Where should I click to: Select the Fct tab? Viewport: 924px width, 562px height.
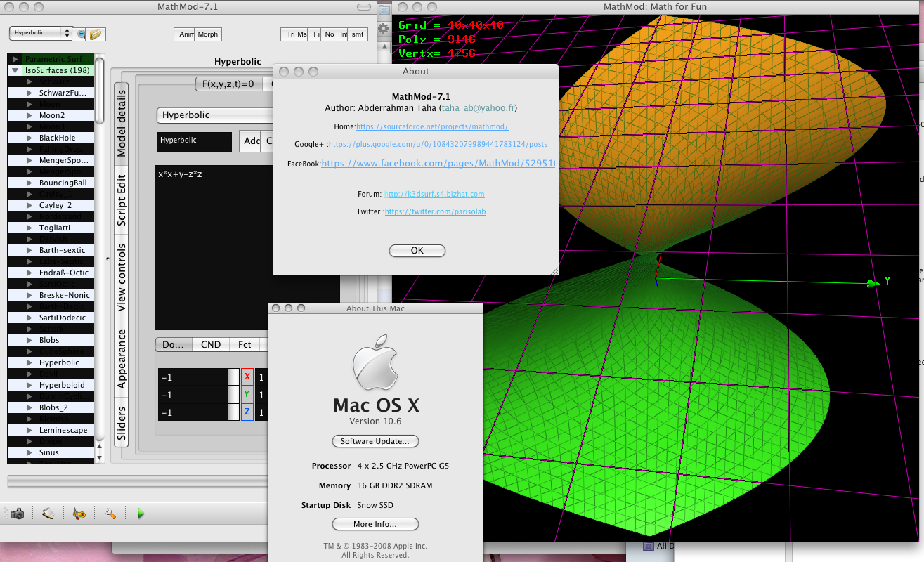tap(245, 344)
